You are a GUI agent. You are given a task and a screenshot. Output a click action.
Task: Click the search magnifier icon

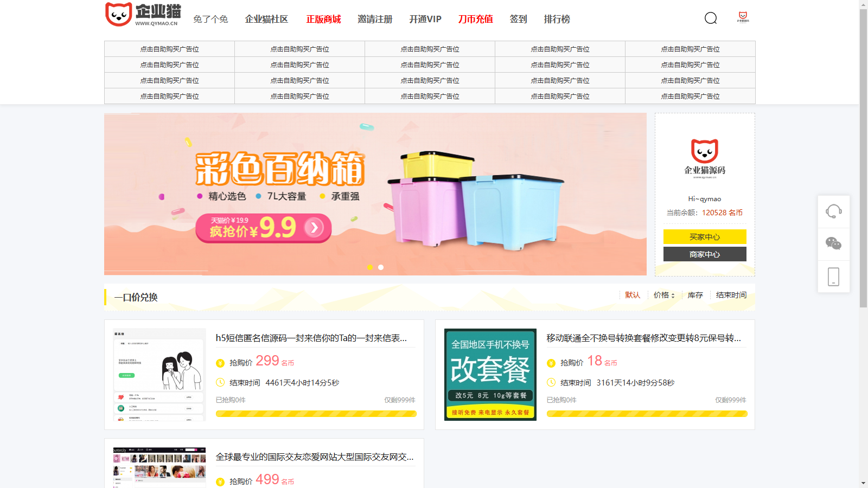click(x=711, y=18)
